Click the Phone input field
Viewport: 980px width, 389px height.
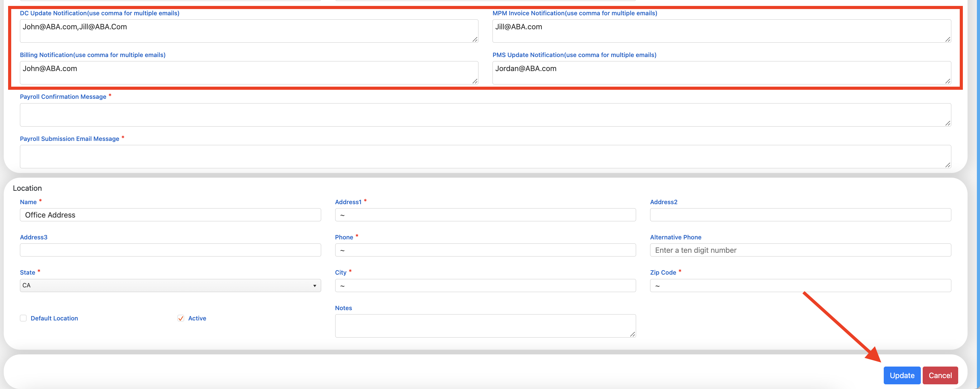pyautogui.click(x=485, y=250)
